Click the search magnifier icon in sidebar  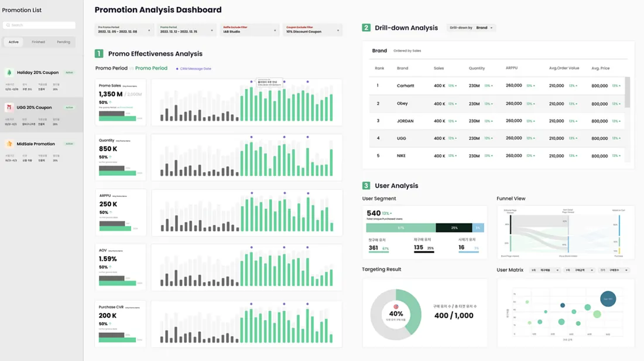[8, 25]
